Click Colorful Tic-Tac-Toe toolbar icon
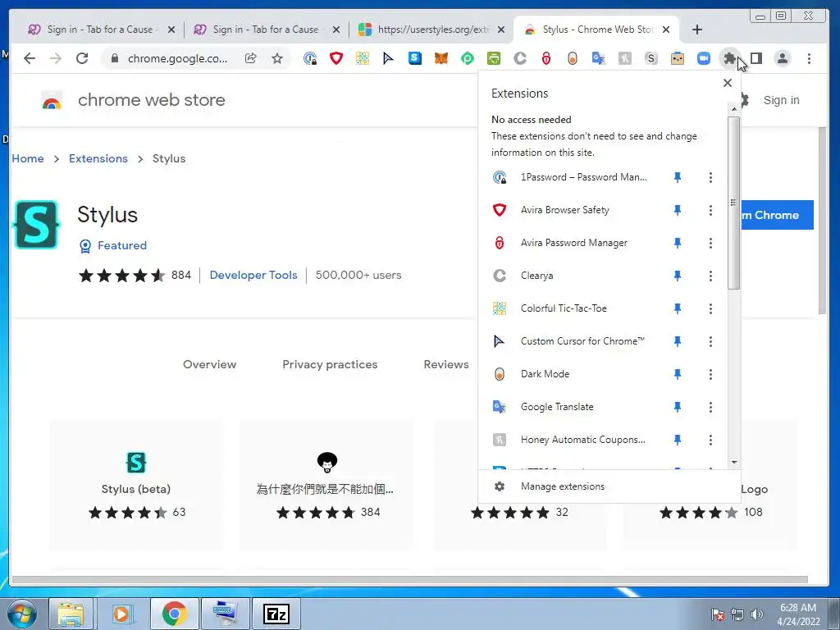This screenshot has height=630, width=840. tap(363, 58)
